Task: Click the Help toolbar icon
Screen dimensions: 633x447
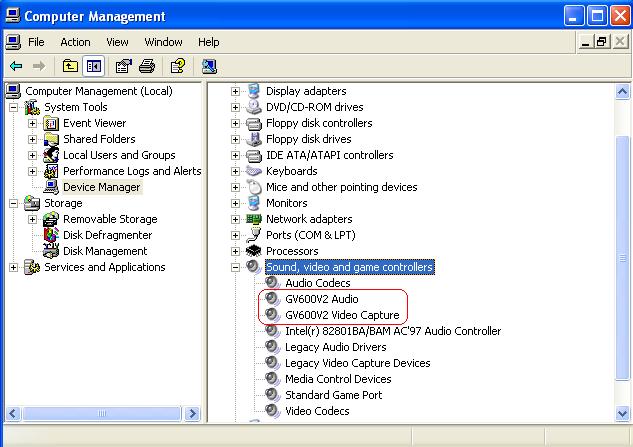Action: pos(178,66)
